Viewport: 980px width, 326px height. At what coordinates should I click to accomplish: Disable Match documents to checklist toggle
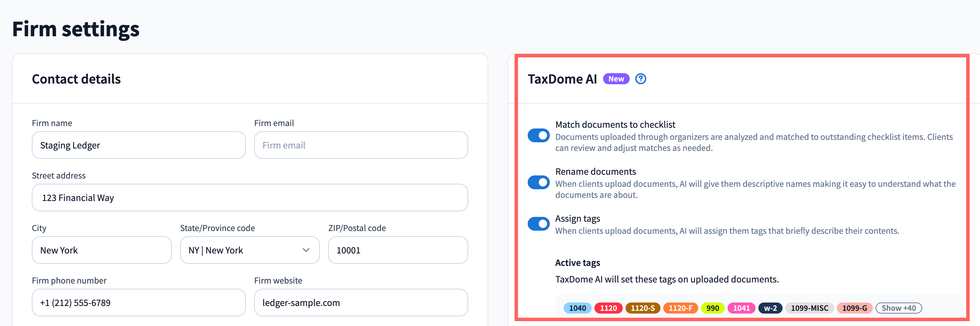538,136
